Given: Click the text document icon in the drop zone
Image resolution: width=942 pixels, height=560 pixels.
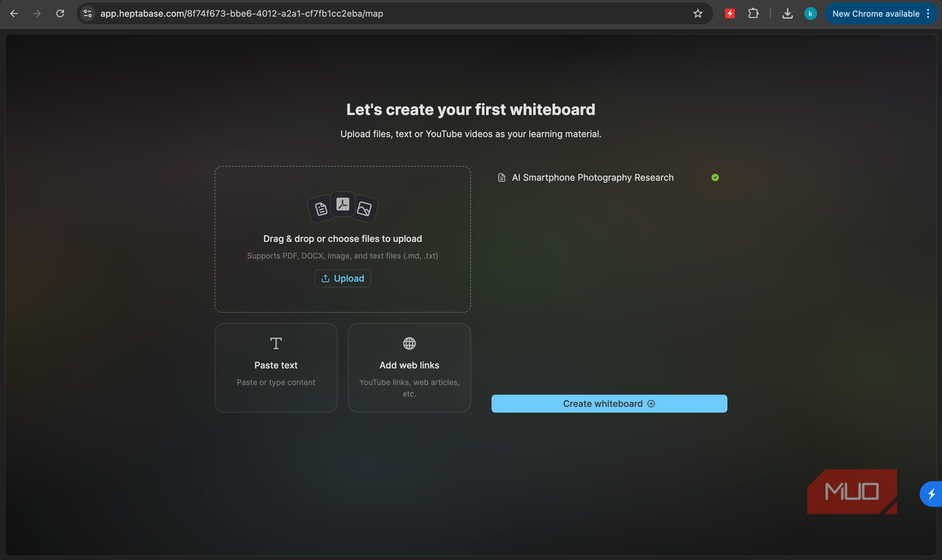Looking at the screenshot, I should click(321, 209).
